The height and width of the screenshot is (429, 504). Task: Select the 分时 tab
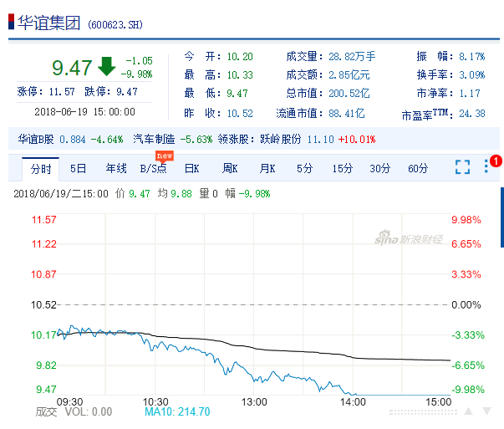[40, 169]
